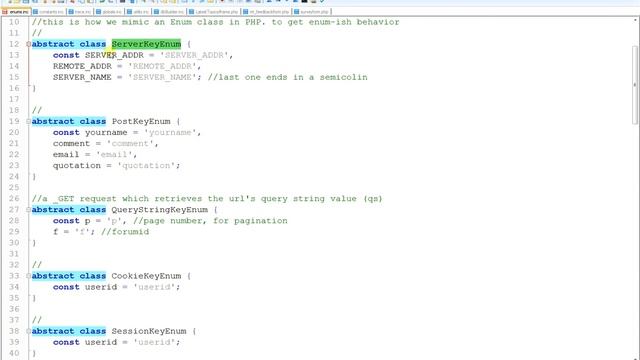Switch to the enums.inc tab

pos(16,12)
